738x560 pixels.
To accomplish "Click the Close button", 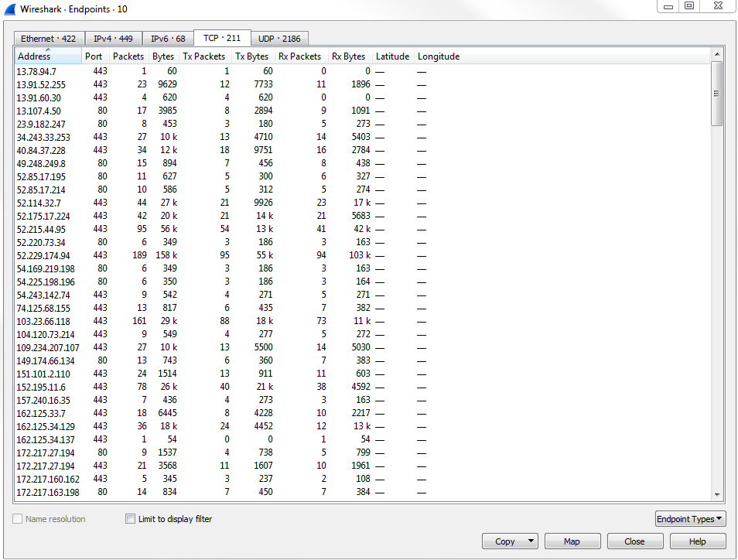I will (634, 541).
